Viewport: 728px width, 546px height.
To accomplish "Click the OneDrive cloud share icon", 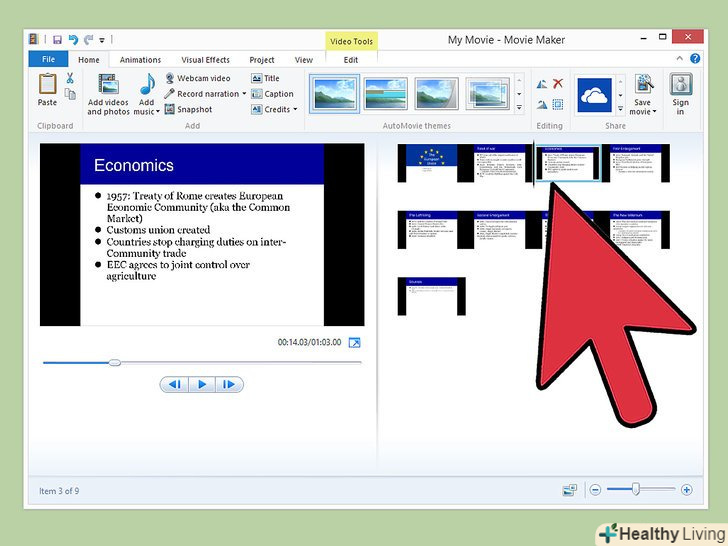I will pyautogui.click(x=594, y=95).
